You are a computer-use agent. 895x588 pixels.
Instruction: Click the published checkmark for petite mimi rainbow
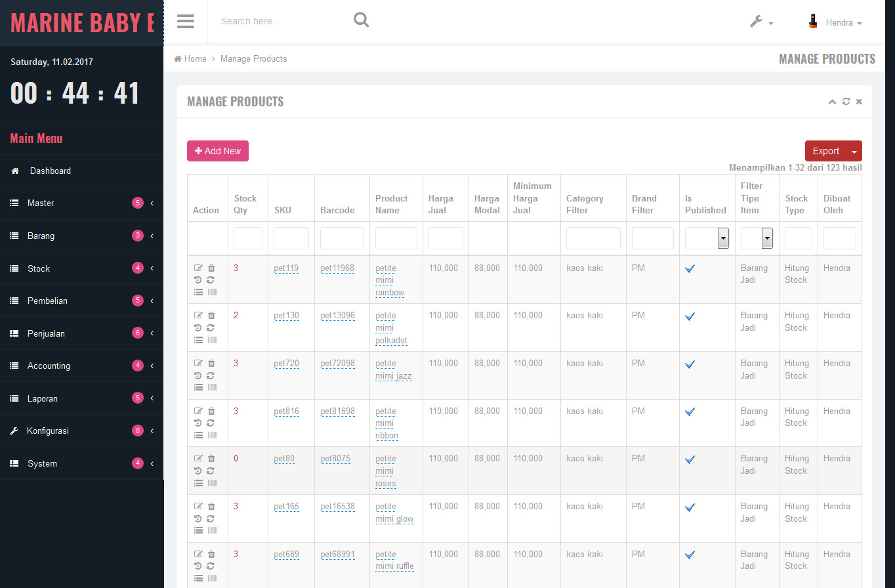690,269
